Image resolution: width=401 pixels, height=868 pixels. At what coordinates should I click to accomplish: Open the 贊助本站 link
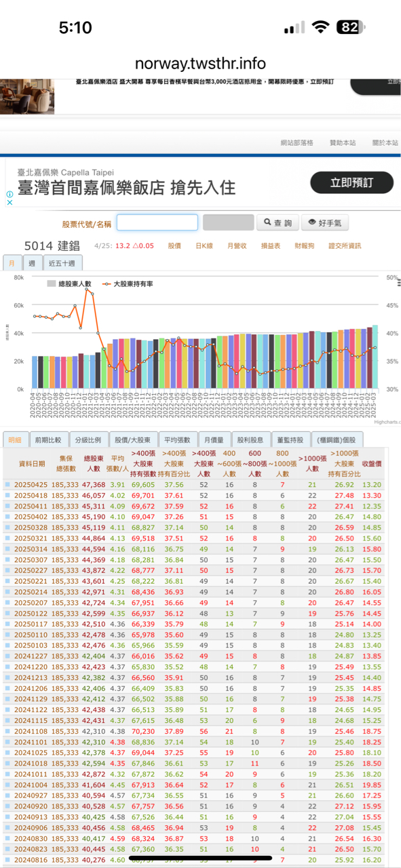pos(343,142)
